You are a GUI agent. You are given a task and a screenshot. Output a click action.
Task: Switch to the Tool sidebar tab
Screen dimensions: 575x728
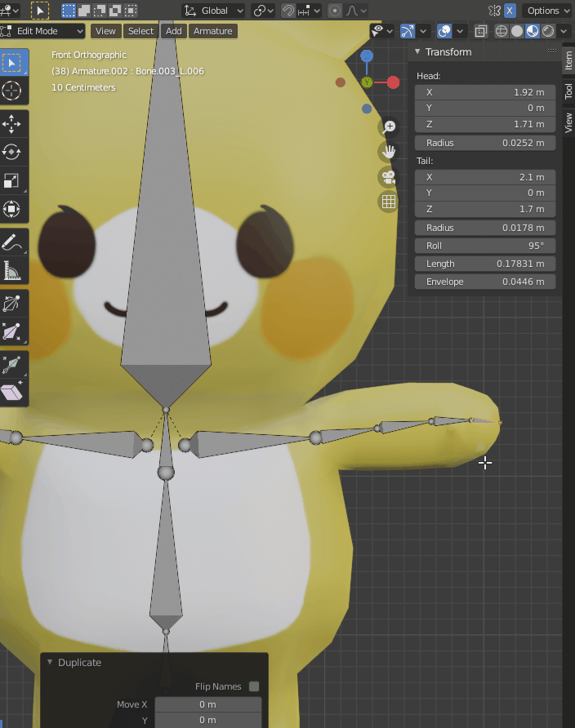click(x=568, y=91)
